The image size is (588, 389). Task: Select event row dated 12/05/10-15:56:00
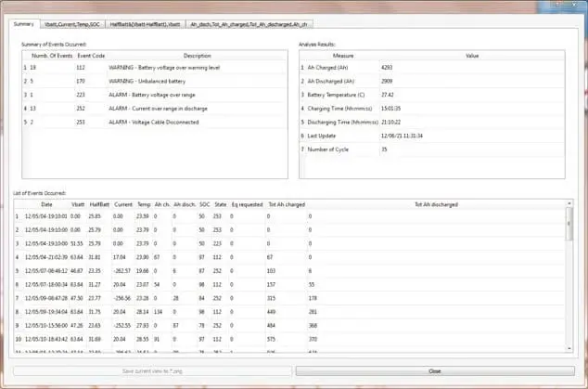(289, 326)
